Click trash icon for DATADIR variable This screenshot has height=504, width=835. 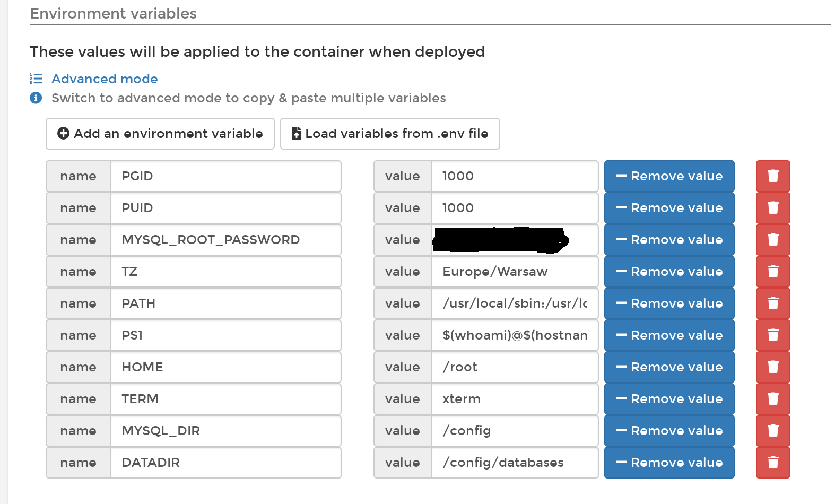pyautogui.click(x=772, y=463)
